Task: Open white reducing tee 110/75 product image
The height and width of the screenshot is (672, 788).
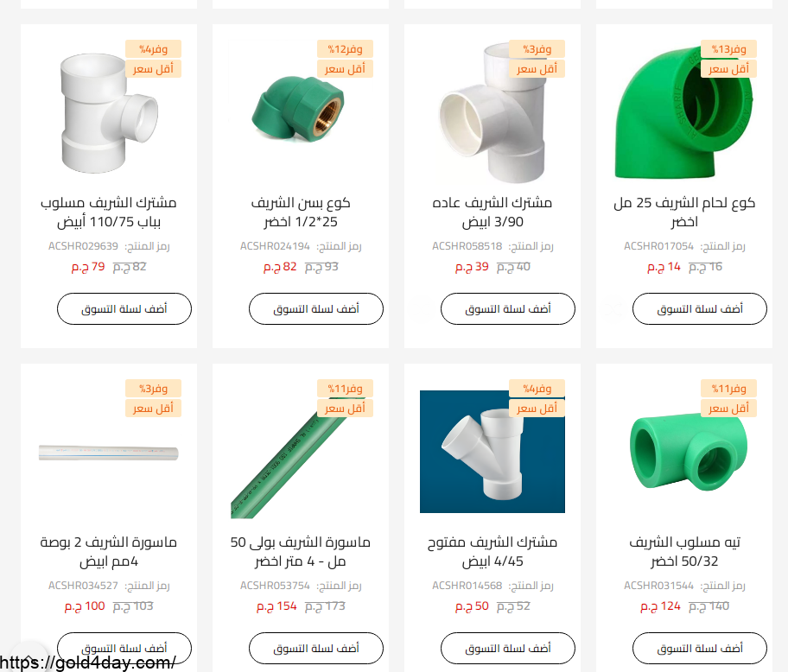Action: (109, 113)
